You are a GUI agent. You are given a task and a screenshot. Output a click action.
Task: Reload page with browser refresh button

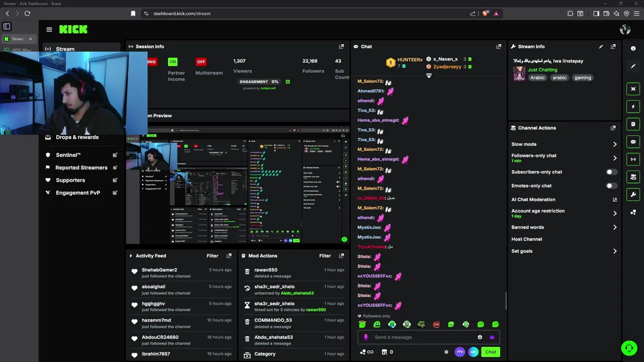27,14
